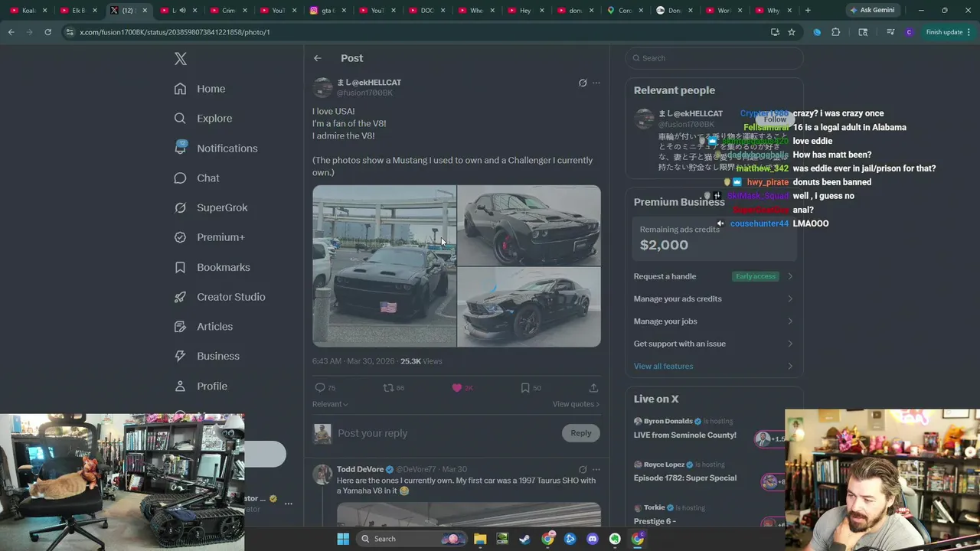Click the Business lightning icon

point(180,356)
